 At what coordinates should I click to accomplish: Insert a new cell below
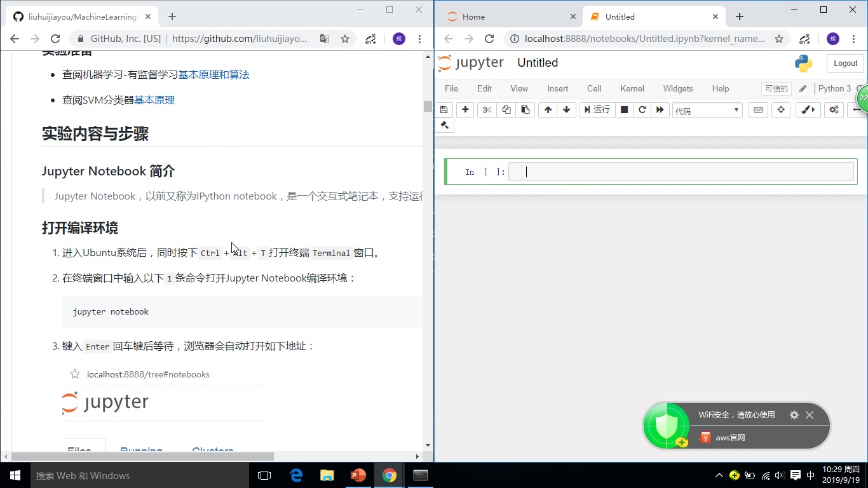[465, 110]
